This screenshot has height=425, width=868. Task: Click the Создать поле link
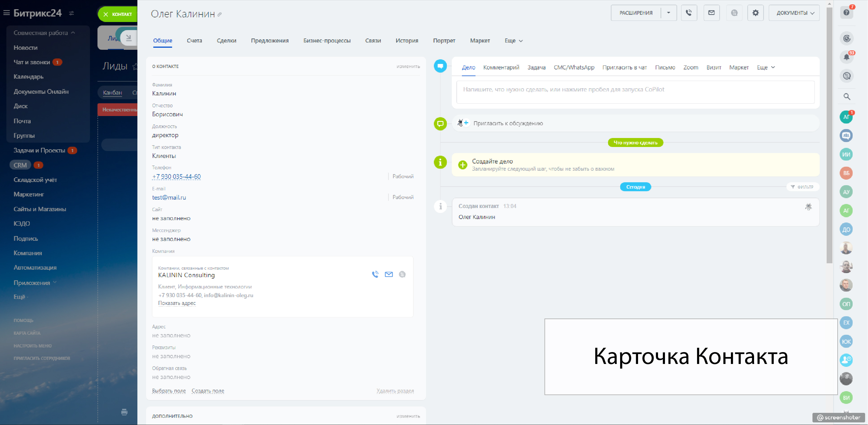click(x=208, y=391)
